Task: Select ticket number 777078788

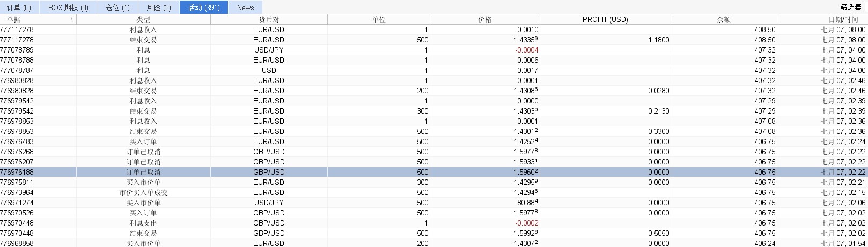Action: pyautogui.click(x=17, y=60)
